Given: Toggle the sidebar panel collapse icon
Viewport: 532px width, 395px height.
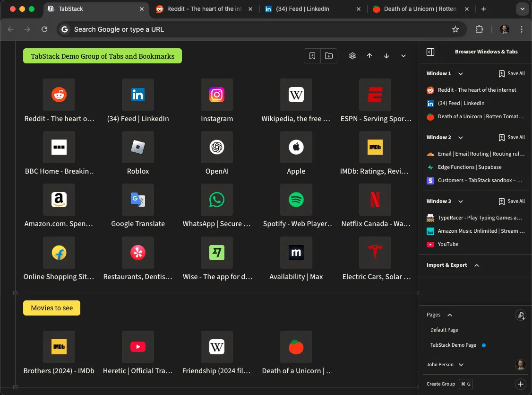Looking at the screenshot, I should click(430, 52).
